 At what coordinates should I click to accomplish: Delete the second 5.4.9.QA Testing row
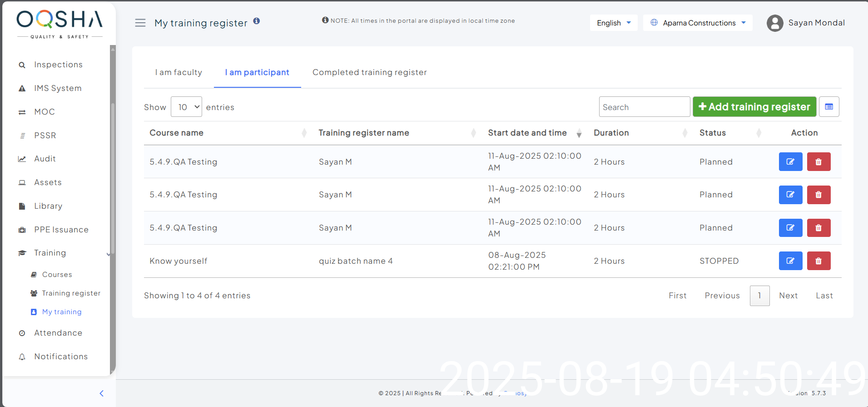coord(818,195)
